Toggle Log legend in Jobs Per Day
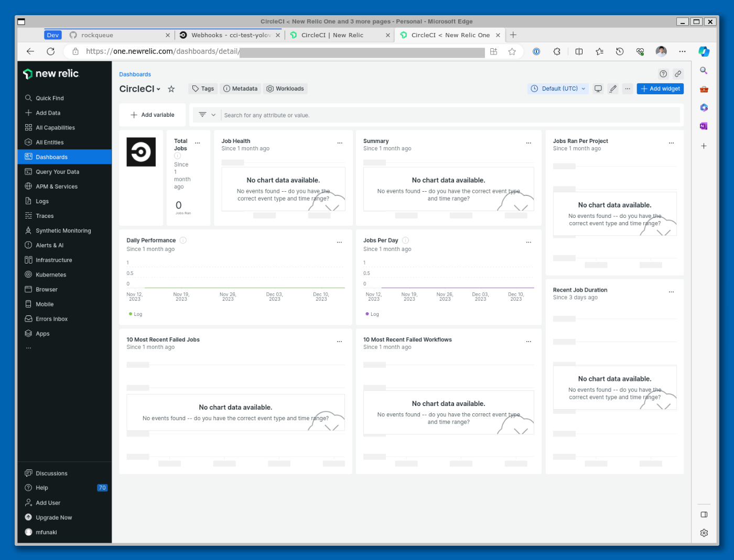The image size is (734, 560). 372,314
